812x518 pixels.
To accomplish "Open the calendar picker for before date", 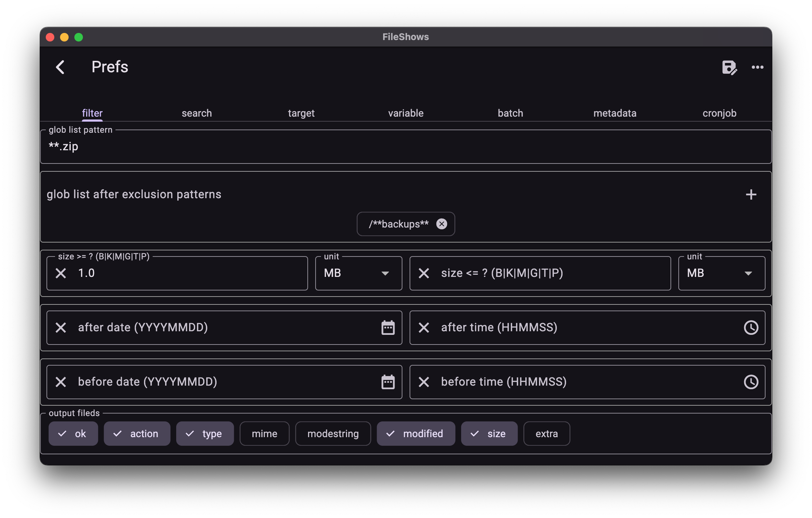I will coord(388,382).
